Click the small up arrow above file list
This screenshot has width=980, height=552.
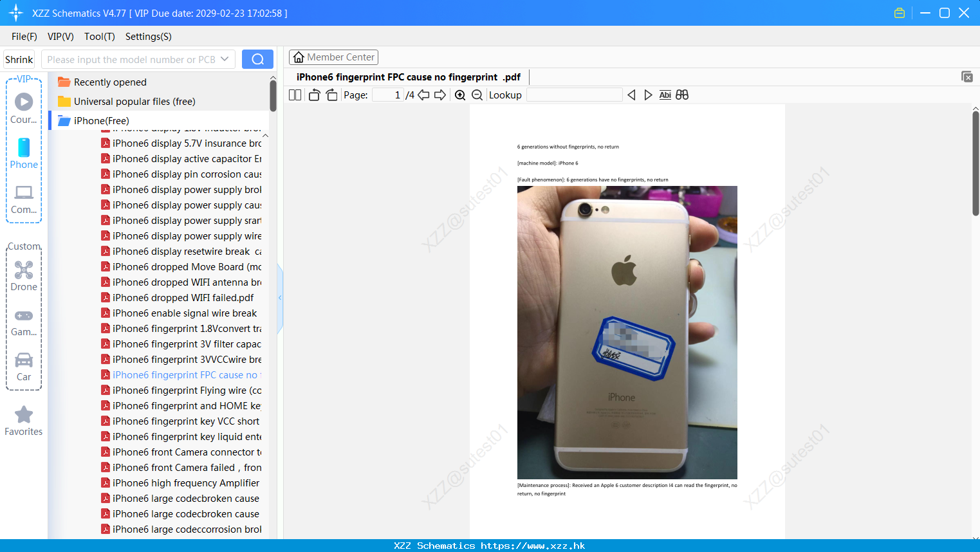coord(265,136)
